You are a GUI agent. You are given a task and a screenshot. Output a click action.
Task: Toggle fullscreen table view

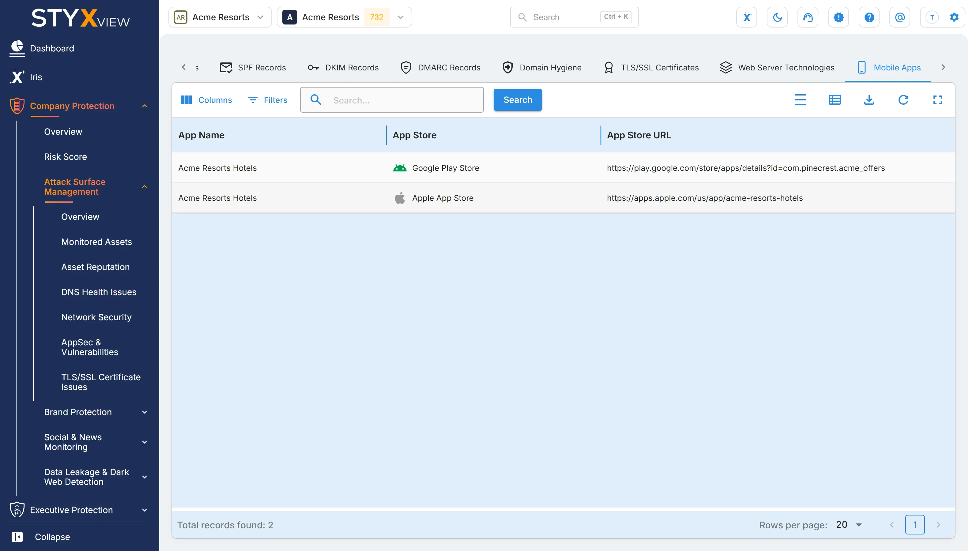click(x=937, y=99)
